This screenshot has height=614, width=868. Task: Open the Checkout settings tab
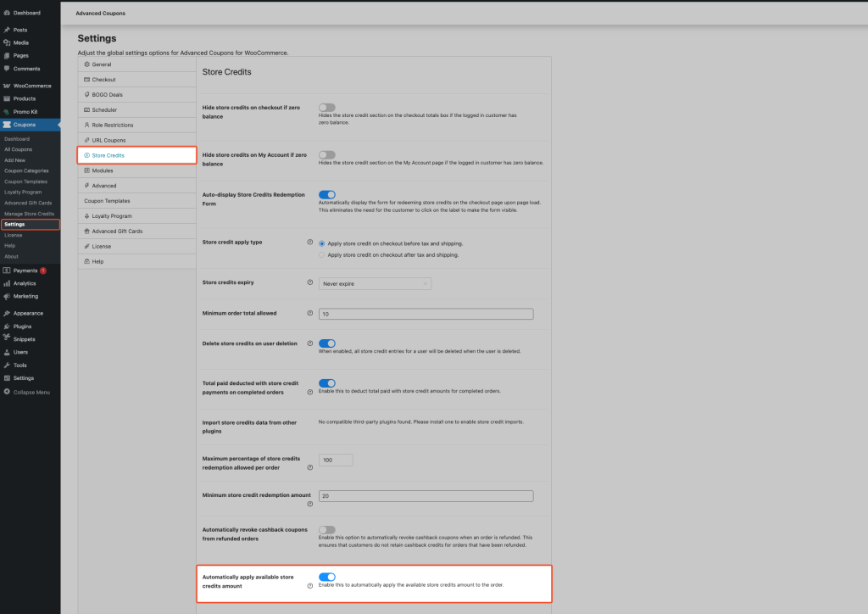[x=136, y=80]
